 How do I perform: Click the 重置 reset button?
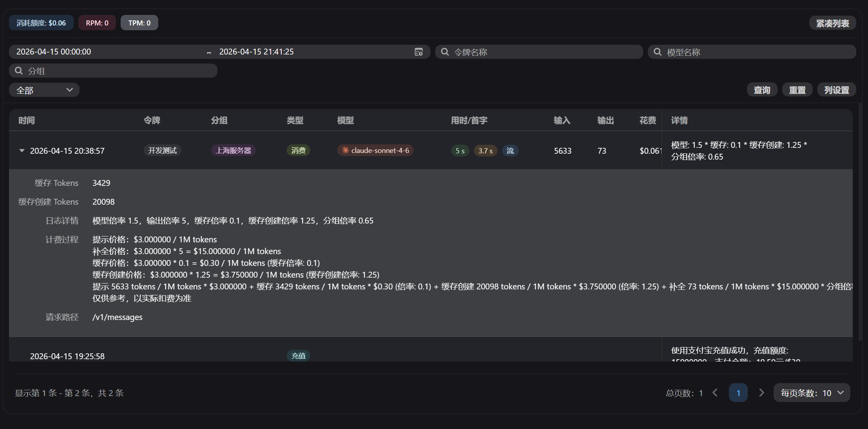click(x=797, y=90)
